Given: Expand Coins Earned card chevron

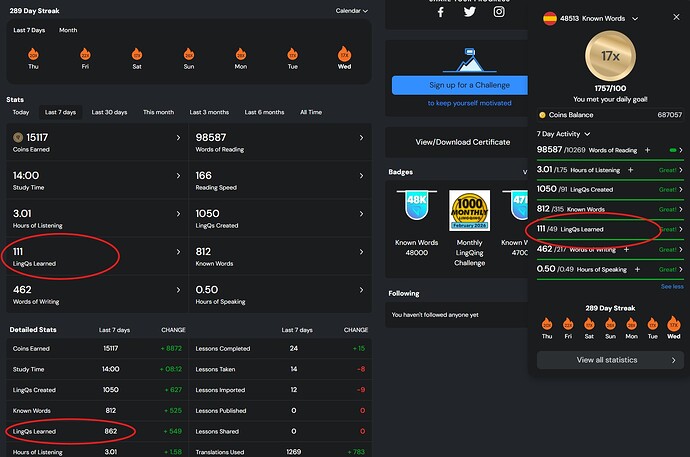Looking at the screenshot, I should 178,138.
